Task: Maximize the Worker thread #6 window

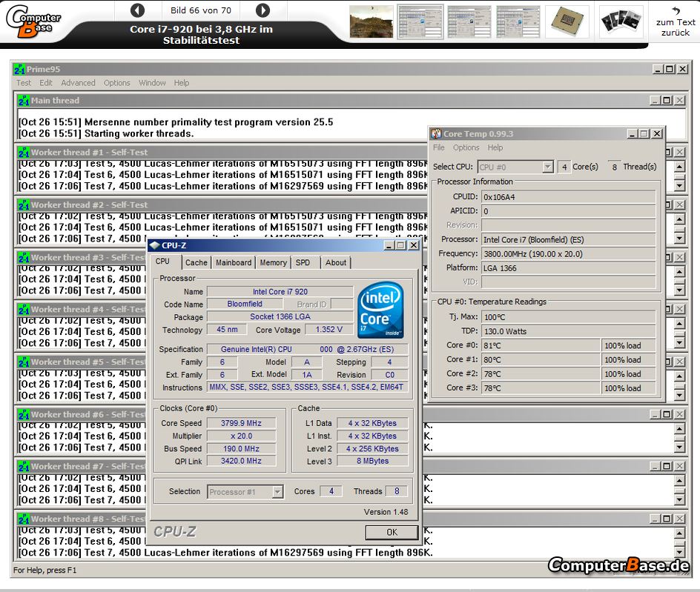Action: (x=667, y=414)
